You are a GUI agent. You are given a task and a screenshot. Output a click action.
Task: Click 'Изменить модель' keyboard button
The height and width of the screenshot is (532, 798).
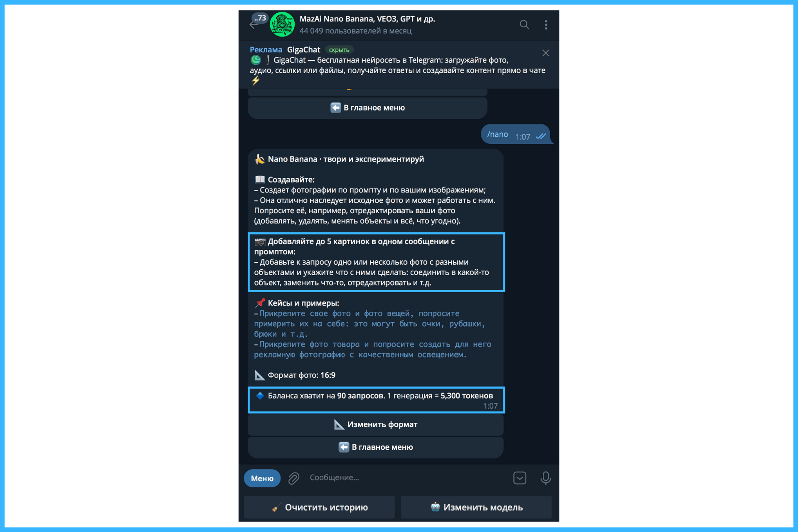tap(476, 507)
